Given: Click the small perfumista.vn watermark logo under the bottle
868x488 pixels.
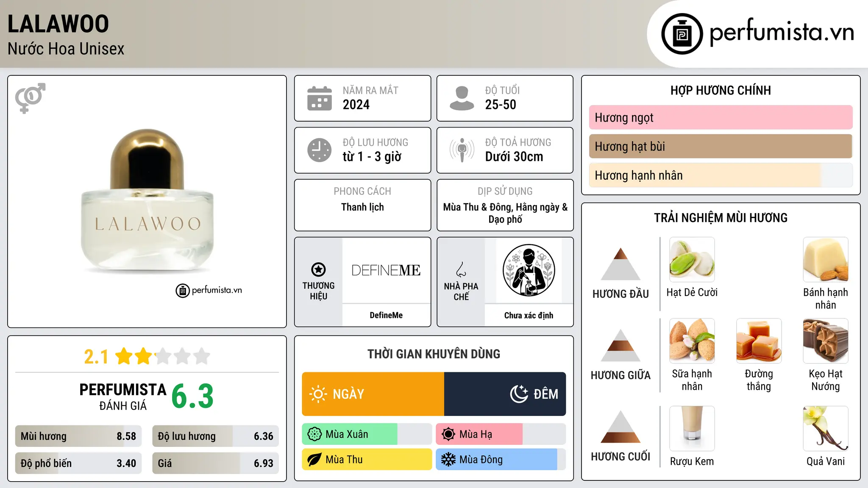Looking at the screenshot, I should (x=209, y=291).
